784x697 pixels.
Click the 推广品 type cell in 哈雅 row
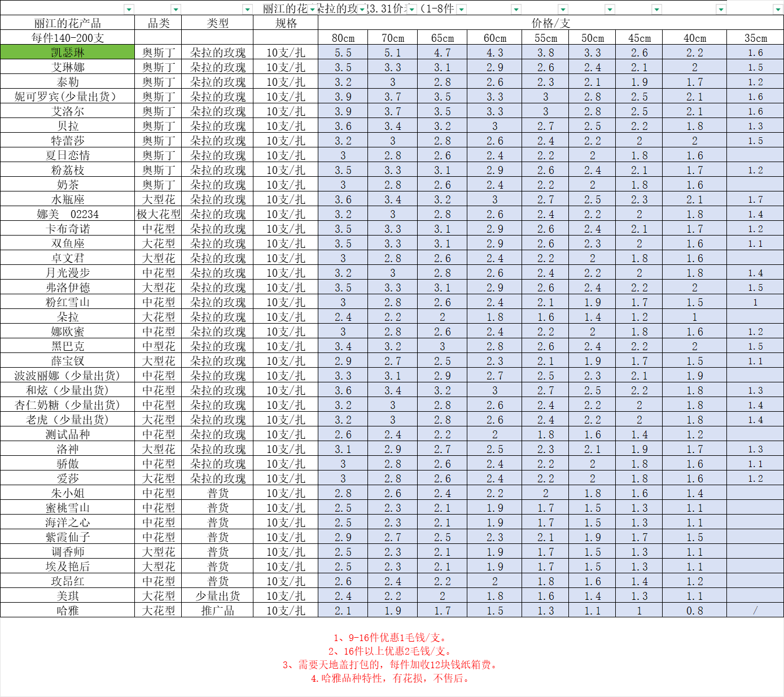(217, 611)
